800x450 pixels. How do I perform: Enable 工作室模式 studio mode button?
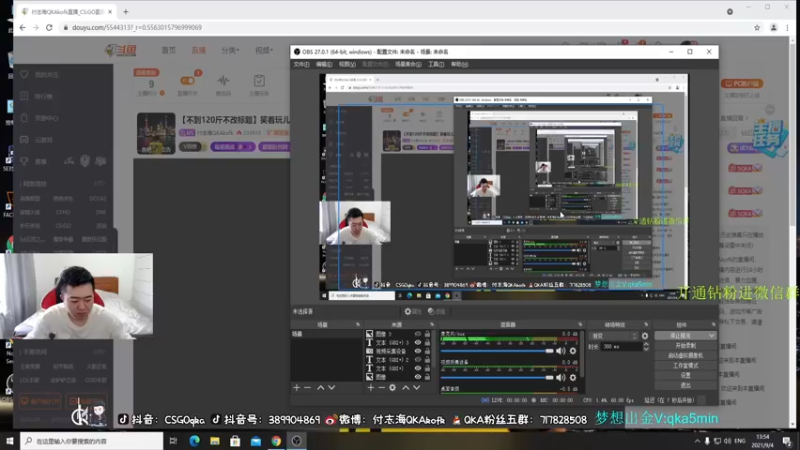(x=685, y=365)
